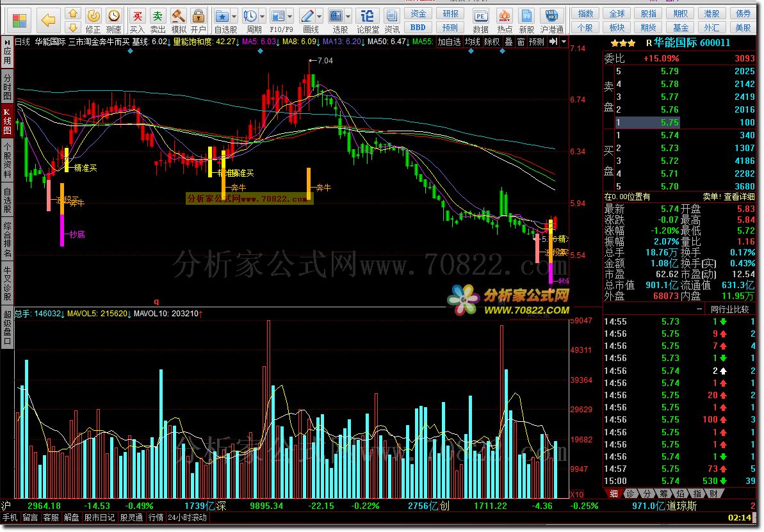Open the 美股 US stocks button

pos(743,28)
